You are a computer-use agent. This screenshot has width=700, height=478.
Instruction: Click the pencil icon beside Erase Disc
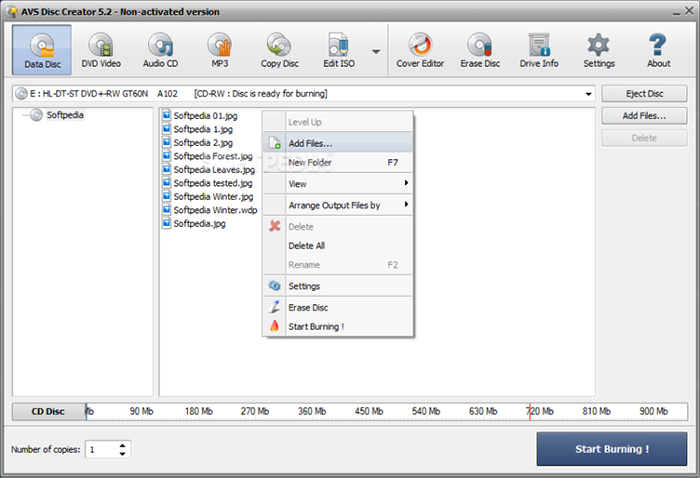click(x=275, y=307)
